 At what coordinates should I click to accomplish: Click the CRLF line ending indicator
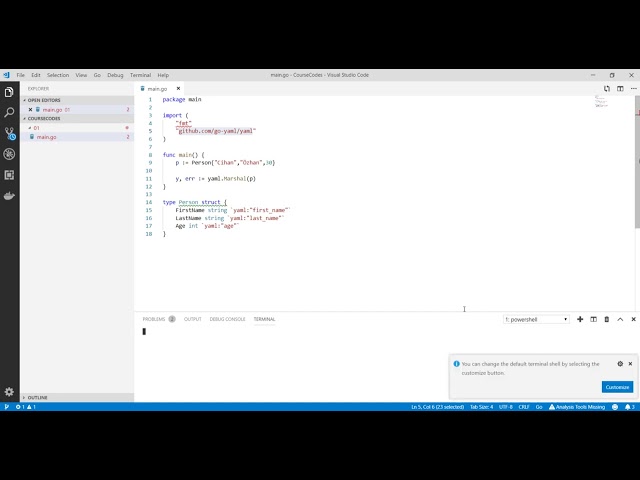[x=524, y=407]
